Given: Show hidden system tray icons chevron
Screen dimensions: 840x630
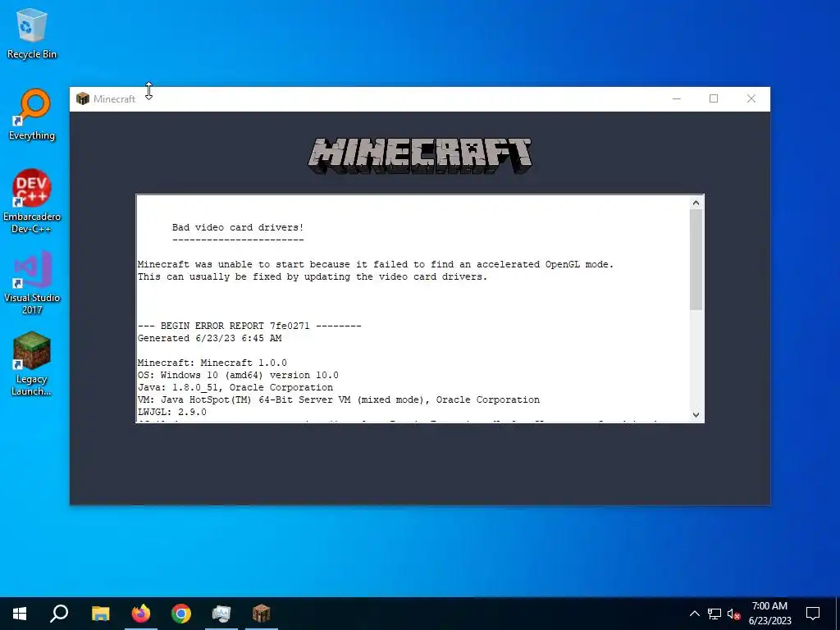Looking at the screenshot, I should click(x=694, y=614).
